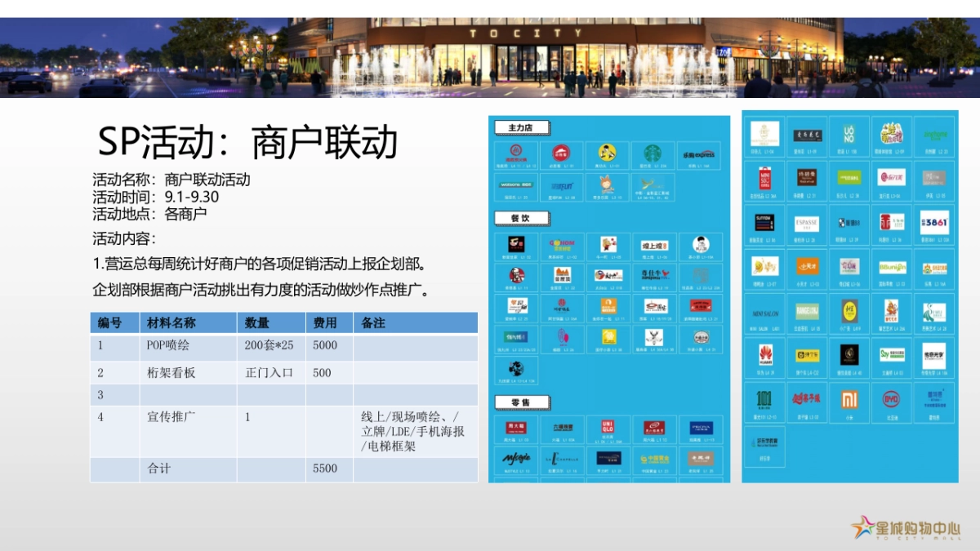Click the 零售 section header
The image size is (980, 551).
click(522, 402)
